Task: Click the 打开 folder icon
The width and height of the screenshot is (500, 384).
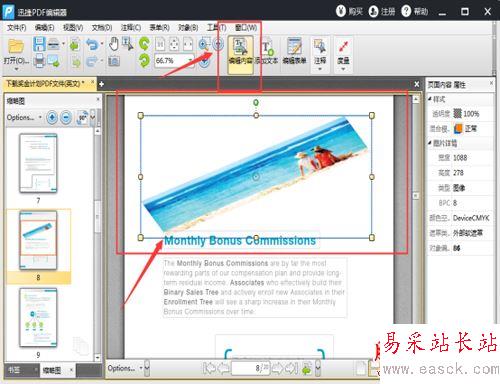Action: pos(16,46)
